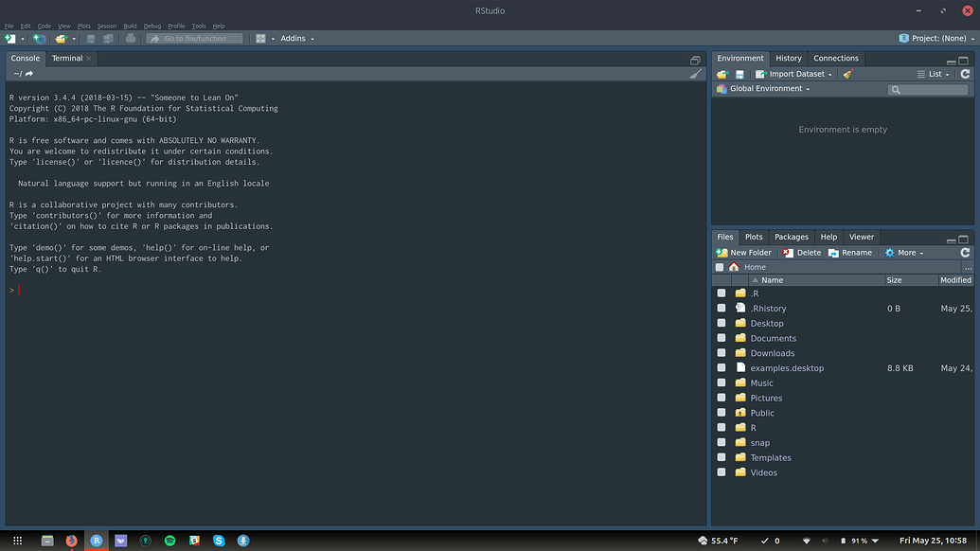Viewport: 980px width, 551px height.
Task: Click the New Folder button
Action: click(744, 253)
